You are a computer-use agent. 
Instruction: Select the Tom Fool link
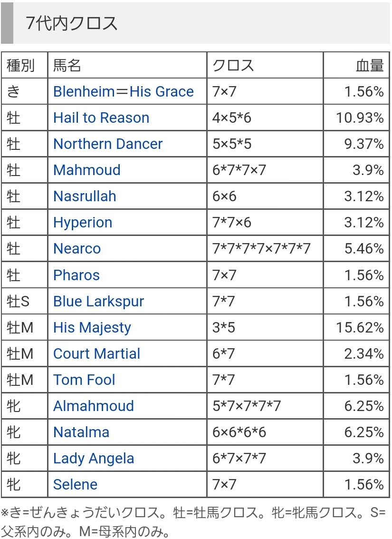click(x=84, y=380)
